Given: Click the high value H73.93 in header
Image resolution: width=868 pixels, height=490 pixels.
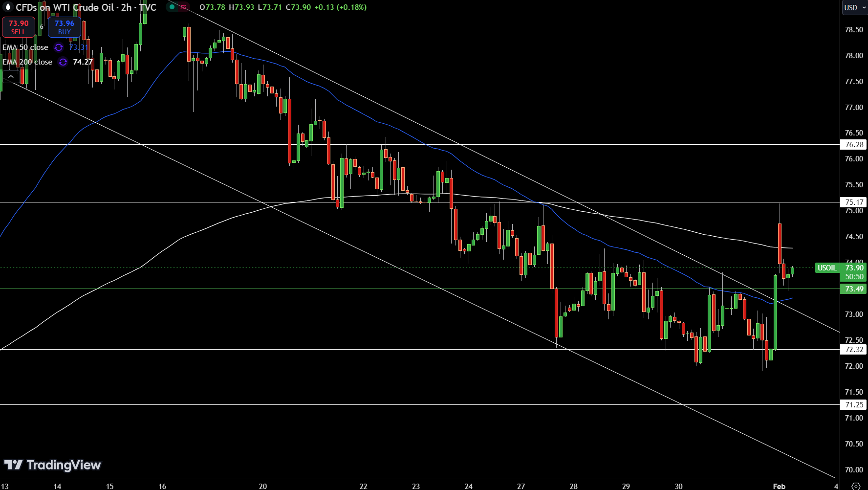Looking at the screenshot, I should pyautogui.click(x=241, y=7).
